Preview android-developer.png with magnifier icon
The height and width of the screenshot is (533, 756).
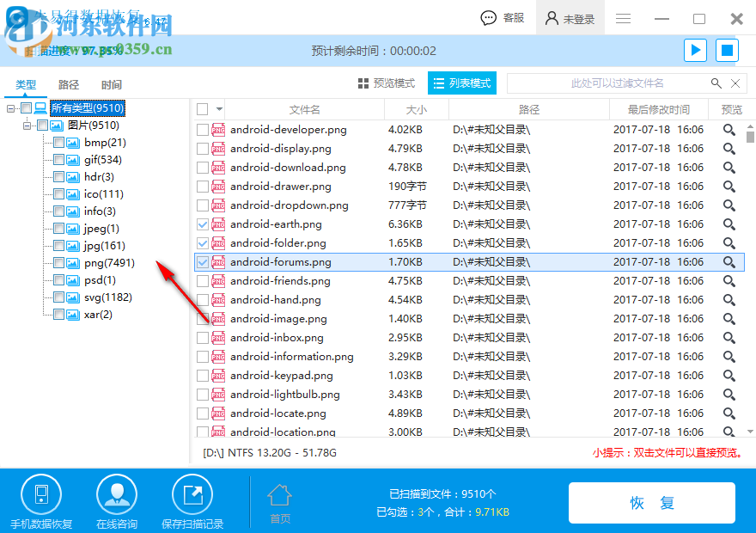729,130
